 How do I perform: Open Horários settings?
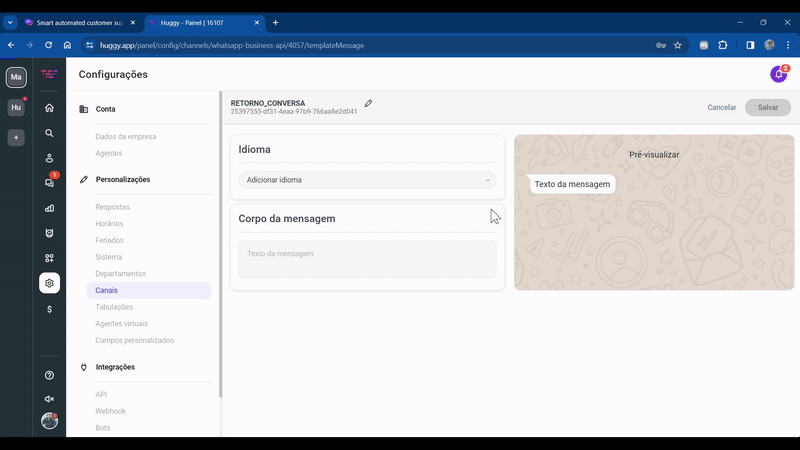pyautogui.click(x=109, y=223)
